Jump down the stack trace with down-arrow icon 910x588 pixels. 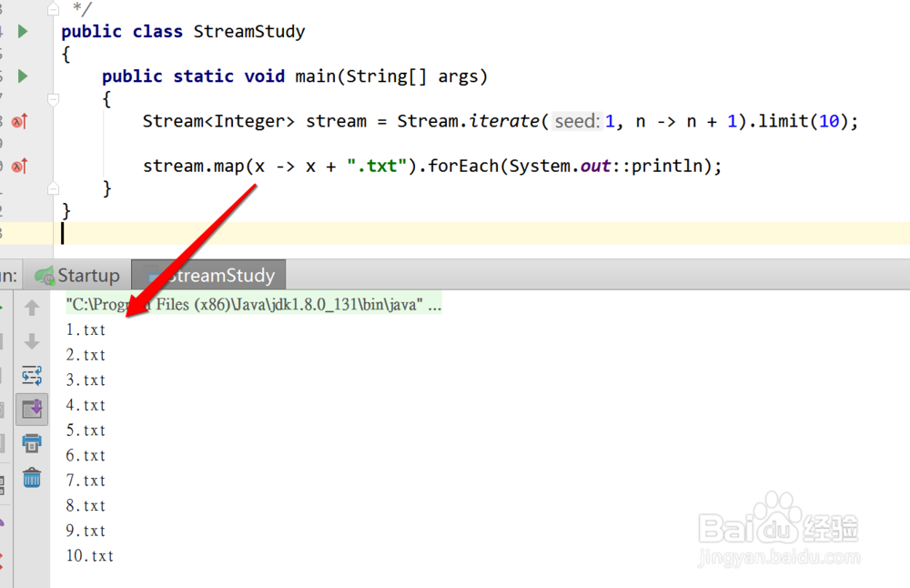[x=32, y=343]
